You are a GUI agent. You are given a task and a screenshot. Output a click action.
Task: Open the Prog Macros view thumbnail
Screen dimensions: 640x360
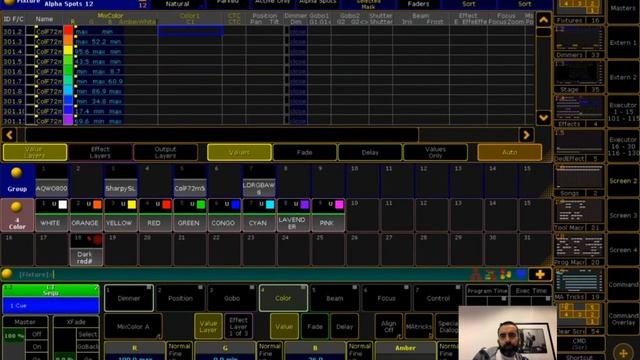(579, 249)
